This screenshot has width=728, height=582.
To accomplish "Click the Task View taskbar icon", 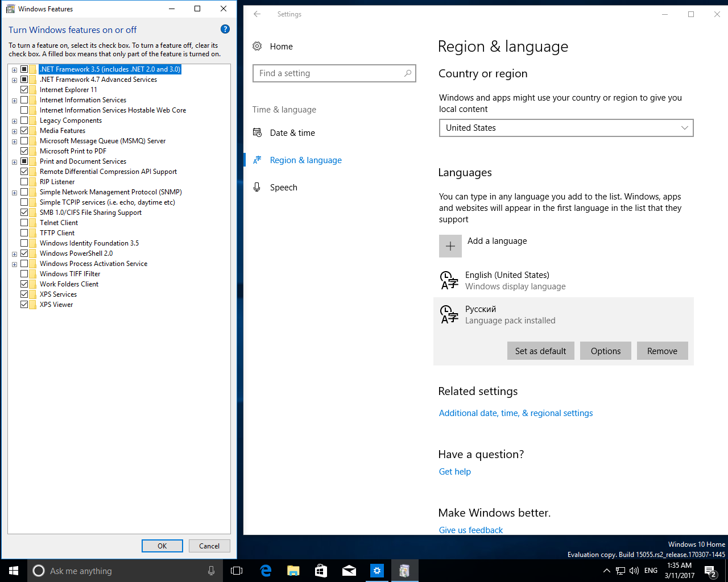I will 237,571.
